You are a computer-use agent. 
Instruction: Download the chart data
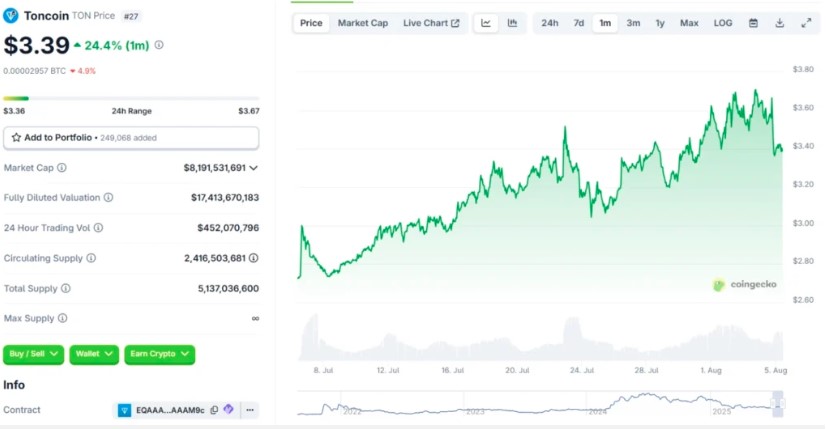pos(780,23)
